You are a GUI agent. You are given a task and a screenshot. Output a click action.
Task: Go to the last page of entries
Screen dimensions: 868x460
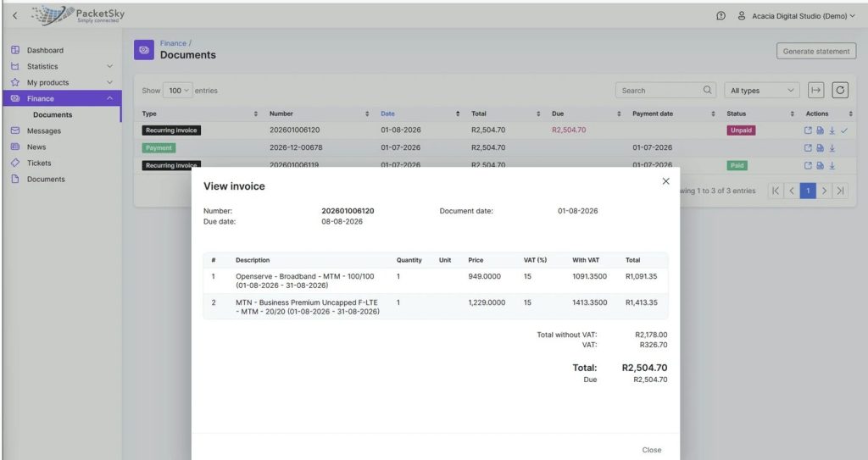point(840,191)
